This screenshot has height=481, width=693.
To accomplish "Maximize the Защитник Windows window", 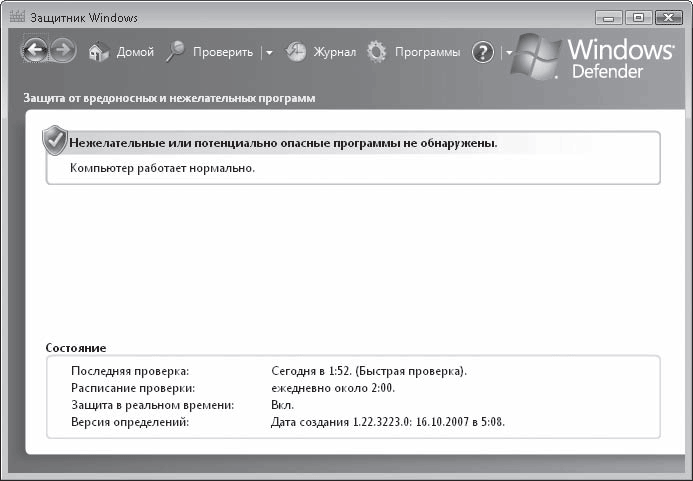I will [x=636, y=17].
